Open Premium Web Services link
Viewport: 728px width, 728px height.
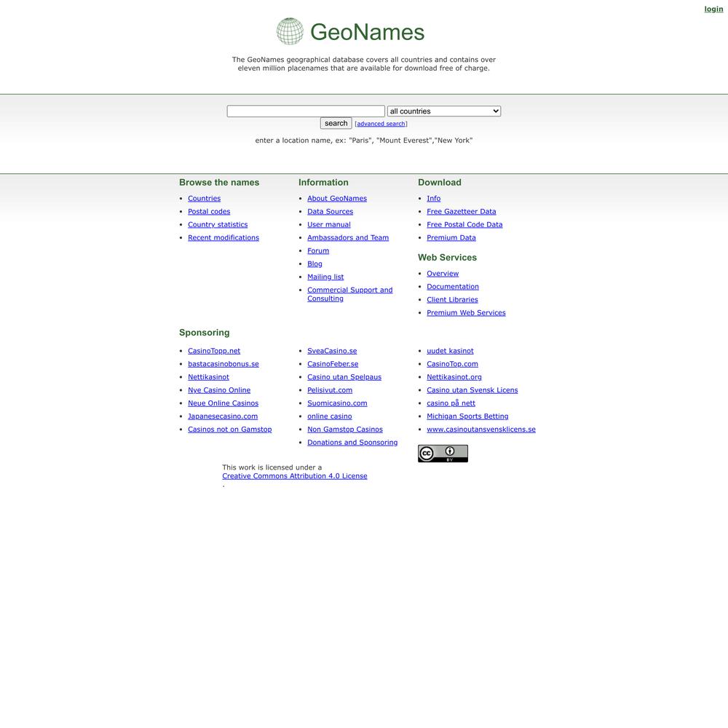tap(466, 312)
